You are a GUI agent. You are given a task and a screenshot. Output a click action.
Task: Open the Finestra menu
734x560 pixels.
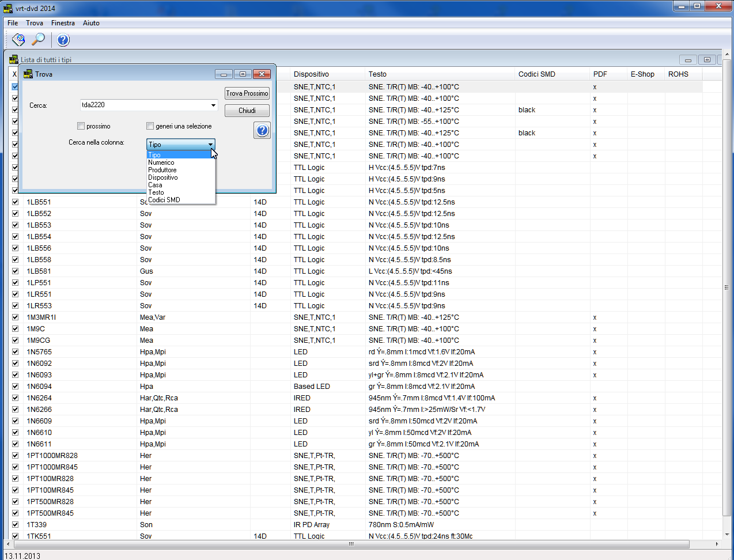point(63,23)
